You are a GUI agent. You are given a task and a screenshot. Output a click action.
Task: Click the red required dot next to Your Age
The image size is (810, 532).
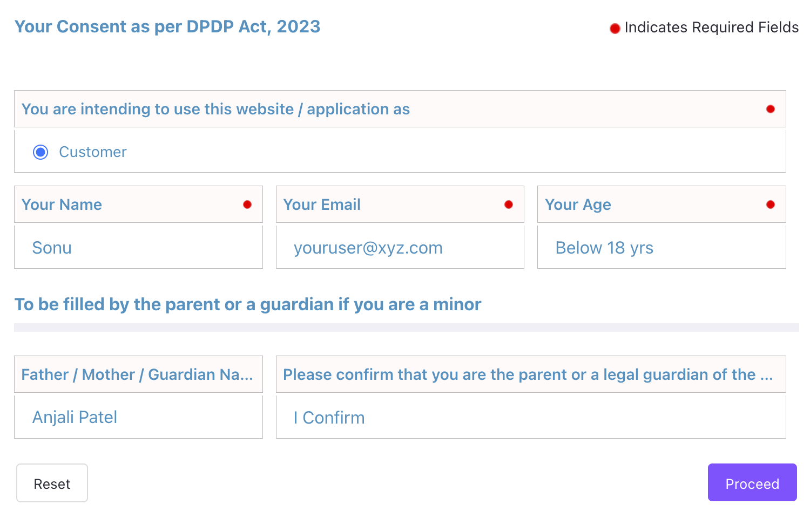point(771,204)
